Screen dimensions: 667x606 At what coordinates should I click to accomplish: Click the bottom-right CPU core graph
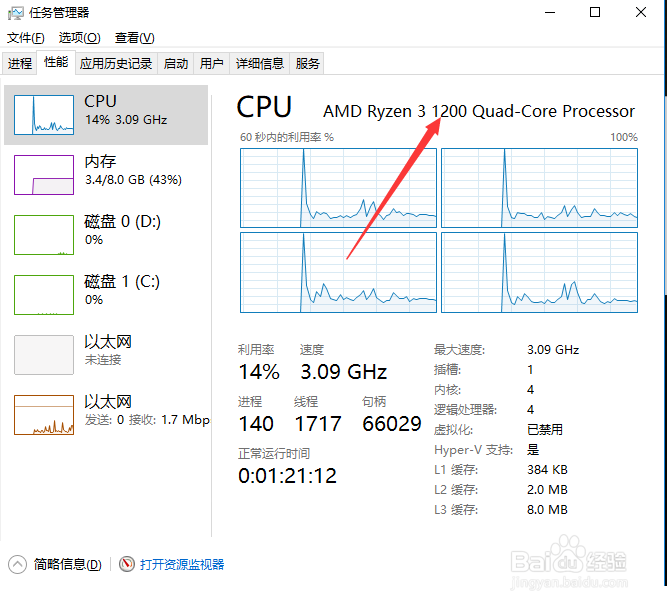539,272
